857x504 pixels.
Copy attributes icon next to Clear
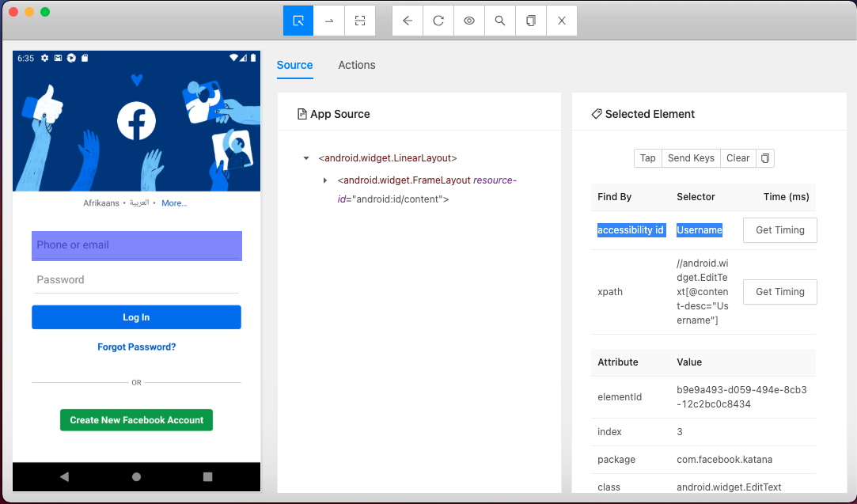click(765, 158)
